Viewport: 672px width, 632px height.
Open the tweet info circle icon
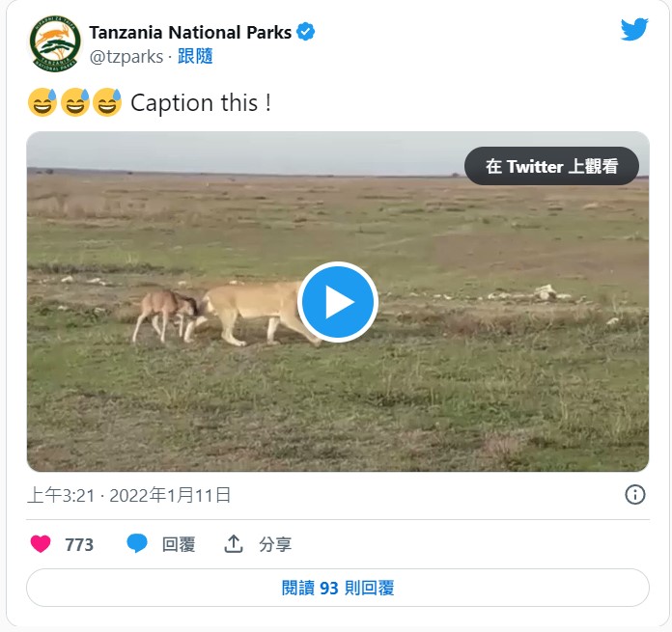(634, 495)
